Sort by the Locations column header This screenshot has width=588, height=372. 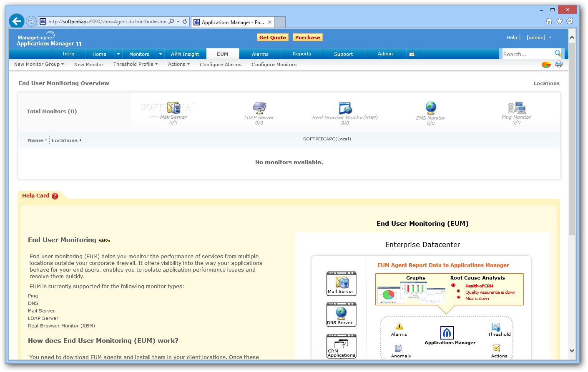pyautogui.click(x=66, y=140)
